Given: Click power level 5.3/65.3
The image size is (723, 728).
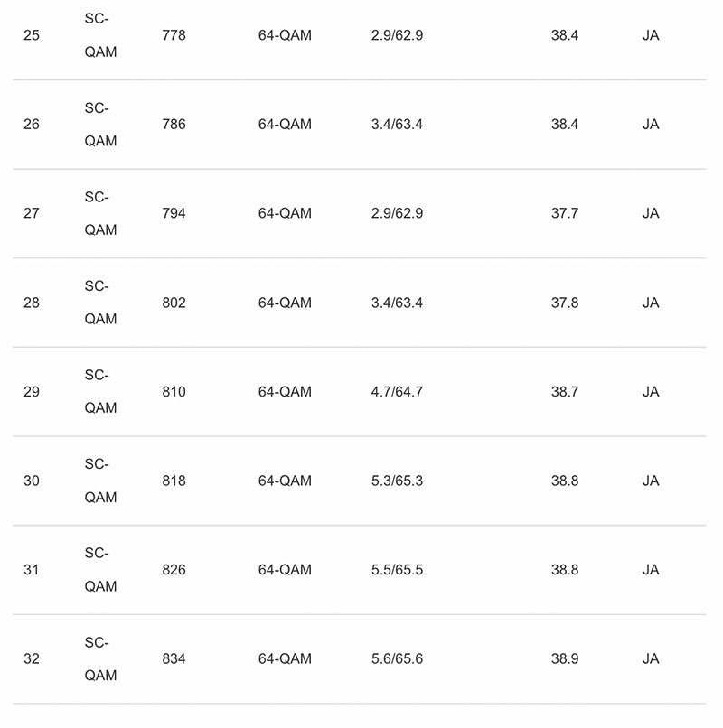Looking at the screenshot, I should [397, 481].
